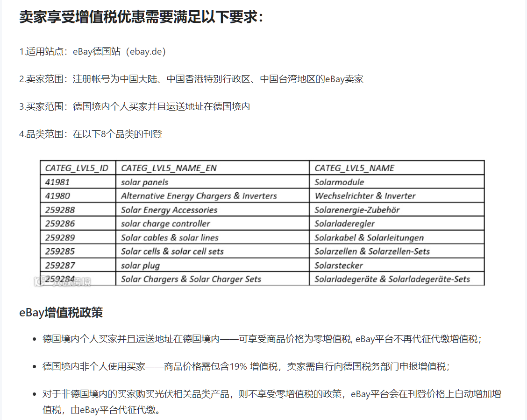Click 'Solarladegeräte & Solarladegeräte-Sets' cell
527x420 pixels.
(x=397, y=279)
